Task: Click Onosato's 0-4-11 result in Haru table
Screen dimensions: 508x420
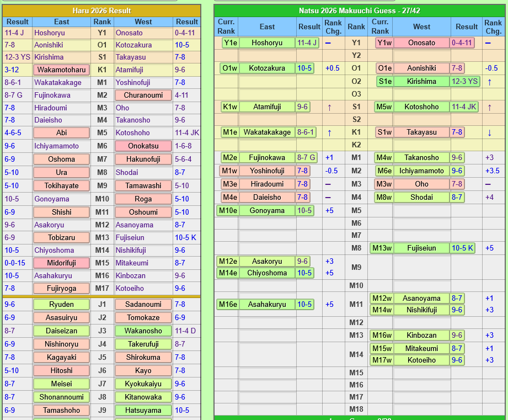Action: [x=185, y=33]
